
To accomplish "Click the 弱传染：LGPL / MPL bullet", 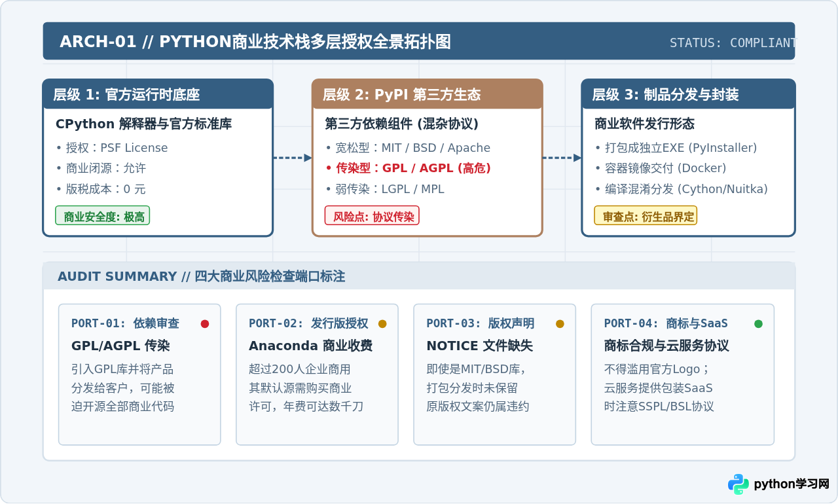I will click(385, 189).
